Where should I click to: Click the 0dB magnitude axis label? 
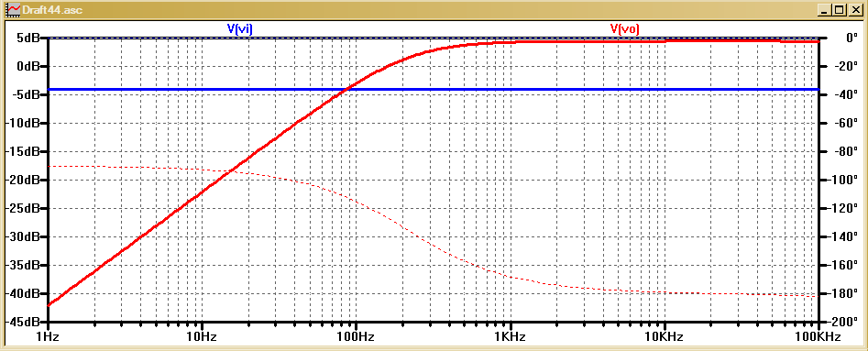[x=27, y=66]
